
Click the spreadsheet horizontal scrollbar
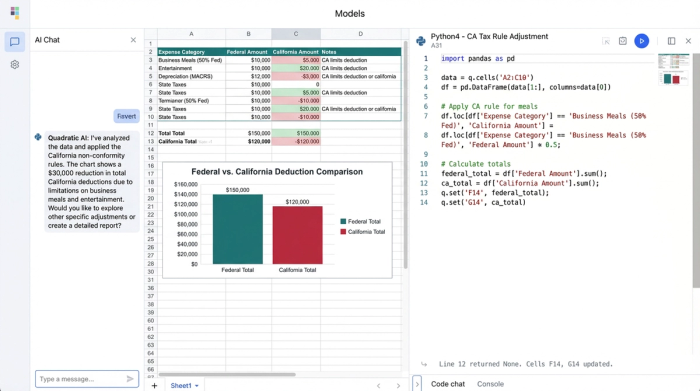(x=227, y=374)
